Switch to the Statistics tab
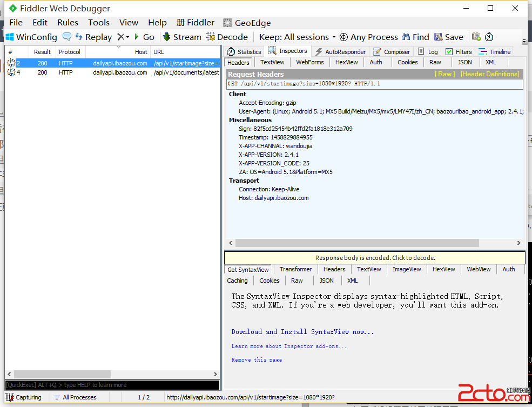This screenshot has width=532, height=407. tap(244, 51)
